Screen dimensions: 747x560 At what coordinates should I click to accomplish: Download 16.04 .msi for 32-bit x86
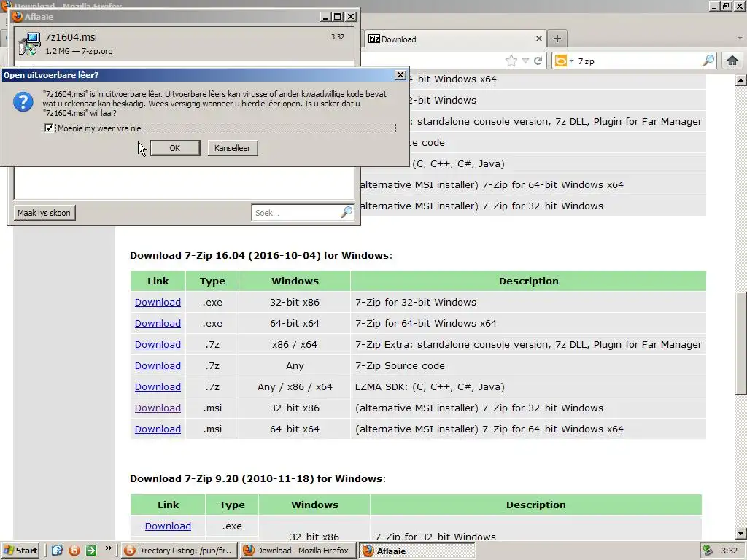pyautogui.click(x=158, y=408)
